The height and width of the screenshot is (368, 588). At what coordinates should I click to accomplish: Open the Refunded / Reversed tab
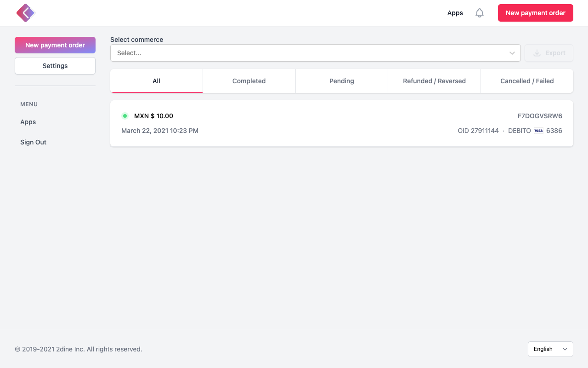pyautogui.click(x=434, y=81)
